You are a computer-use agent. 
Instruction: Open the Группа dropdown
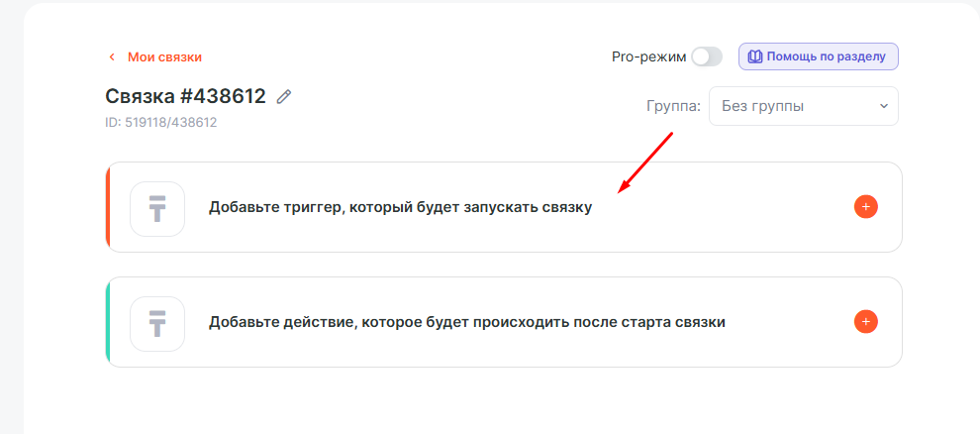803,106
